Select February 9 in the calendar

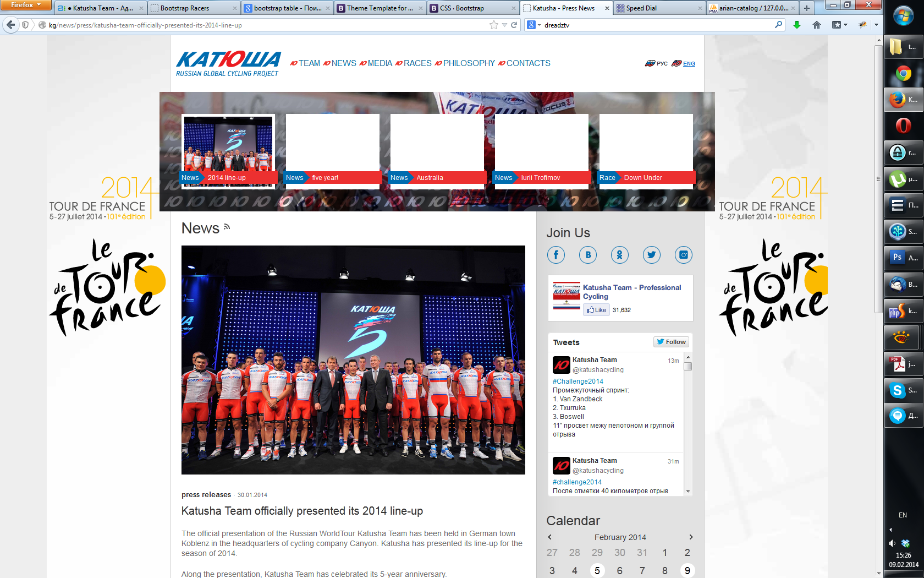[x=687, y=571]
